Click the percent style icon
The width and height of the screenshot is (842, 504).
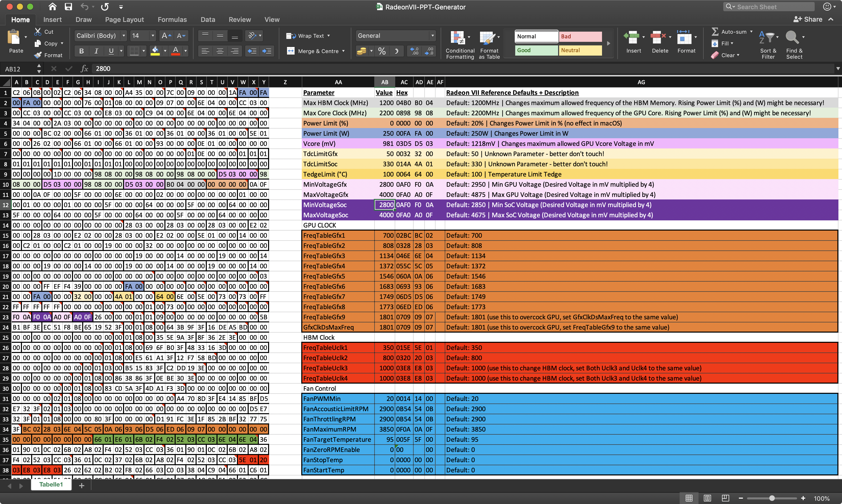(x=382, y=51)
